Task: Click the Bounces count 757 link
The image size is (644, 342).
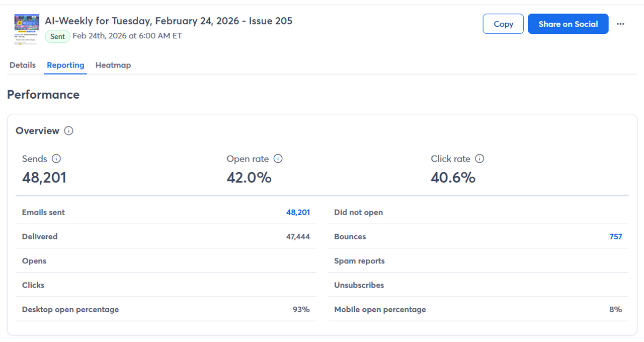Action: click(x=616, y=237)
